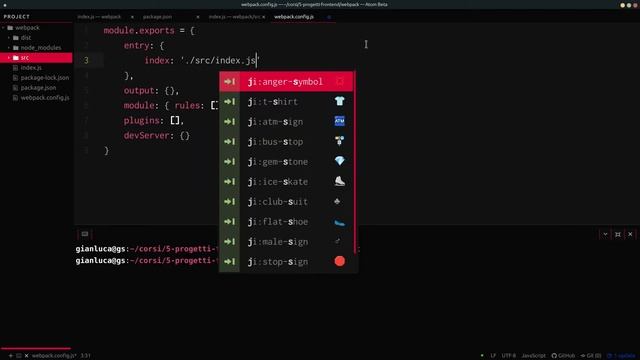Choose the club-suit emoji icon

337,201
